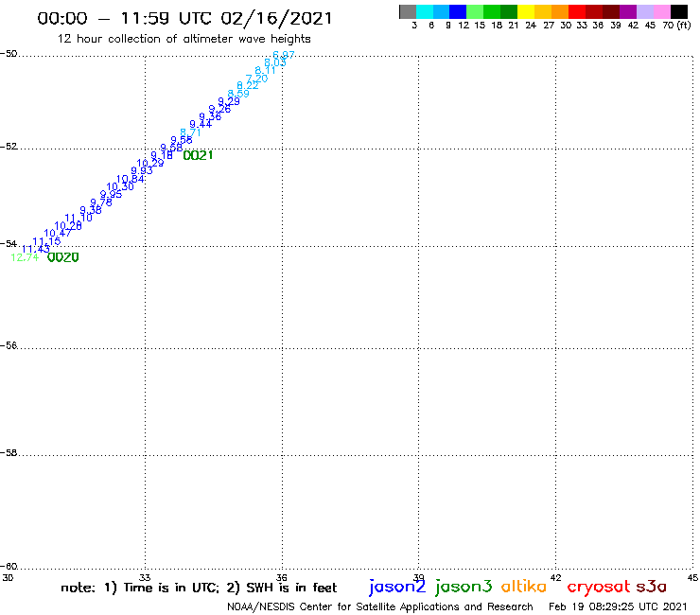Click the wave height value 8.59
The height and width of the screenshot is (615, 700).
(238, 94)
